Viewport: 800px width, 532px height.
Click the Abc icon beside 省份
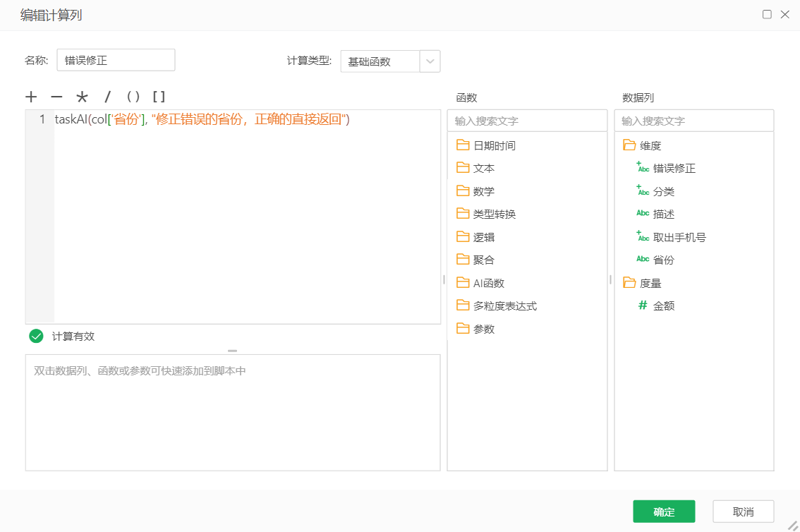[x=641, y=260]
